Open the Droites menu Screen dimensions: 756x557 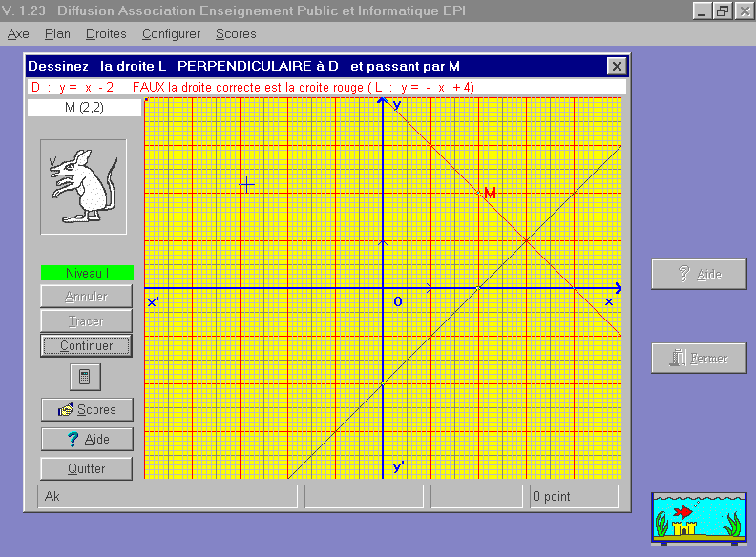(x=105, y=33)
